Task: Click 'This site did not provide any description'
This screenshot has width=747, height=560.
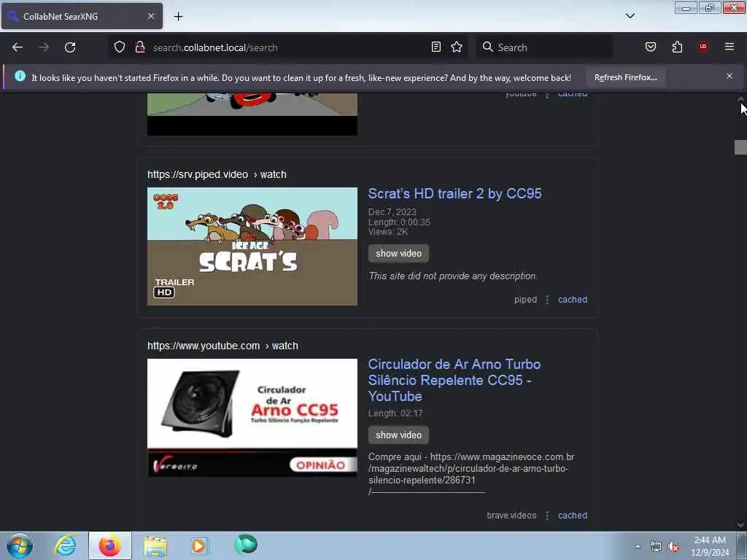Action: pyautogui.click(x=452, y=276)
